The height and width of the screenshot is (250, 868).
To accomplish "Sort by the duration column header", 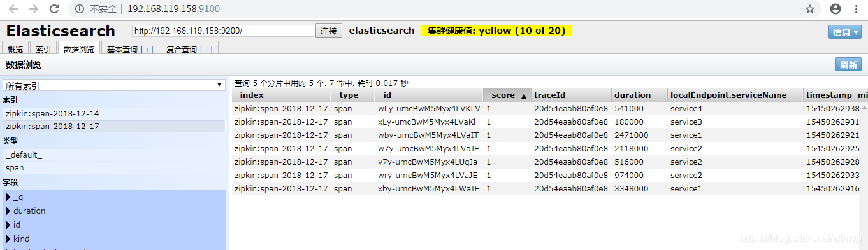I will [x=639, y=95].
